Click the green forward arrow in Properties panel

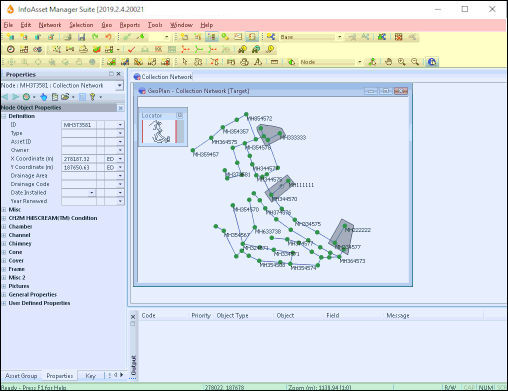(15, 97)
